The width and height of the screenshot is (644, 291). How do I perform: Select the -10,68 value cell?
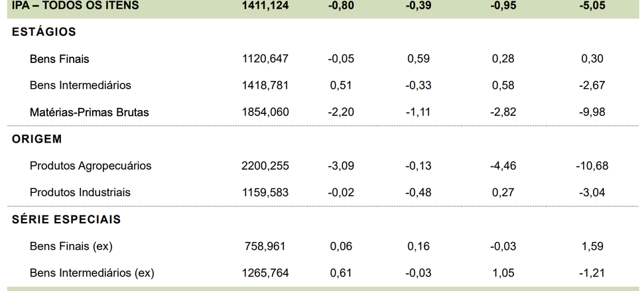pos(592,166)
